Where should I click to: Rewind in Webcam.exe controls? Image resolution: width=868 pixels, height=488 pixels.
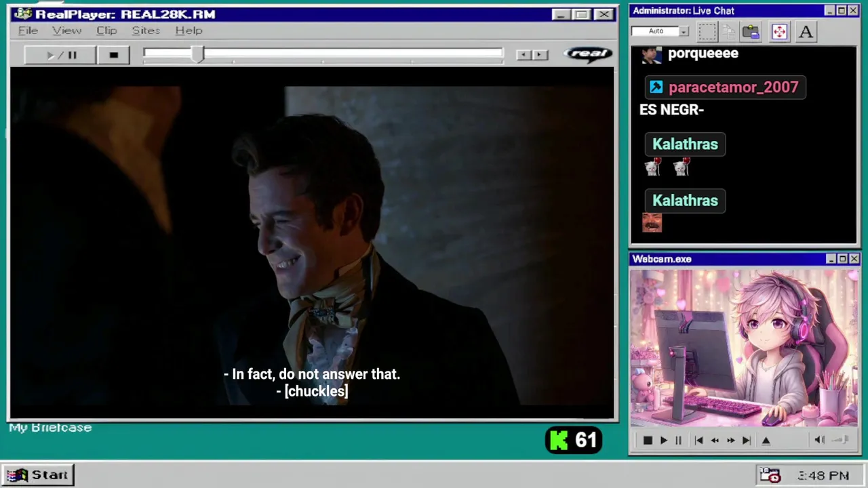[715, 441]
